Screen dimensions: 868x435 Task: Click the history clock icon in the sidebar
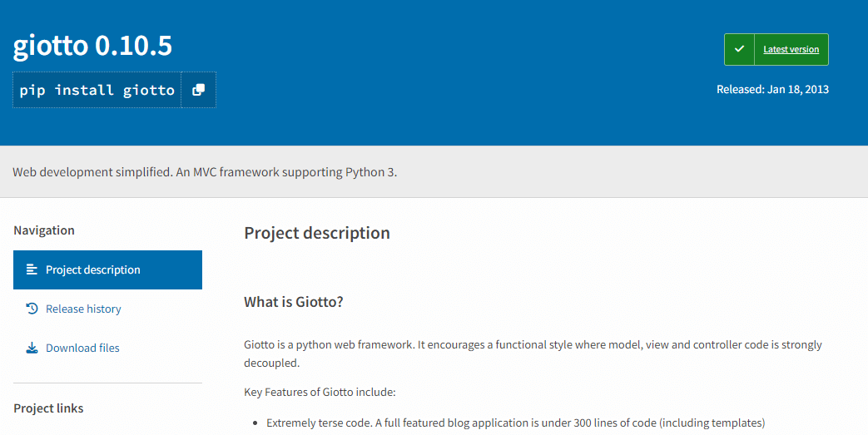click(x=32, y=309)
